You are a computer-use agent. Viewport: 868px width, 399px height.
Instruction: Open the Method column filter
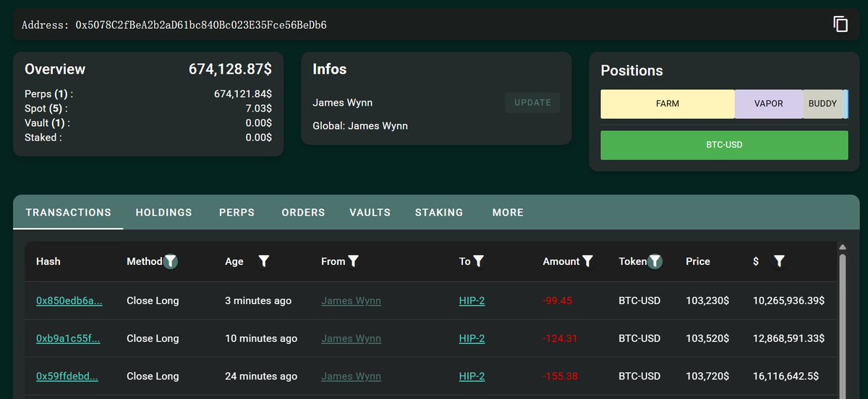pyautogui.click(x=170, y=261)
